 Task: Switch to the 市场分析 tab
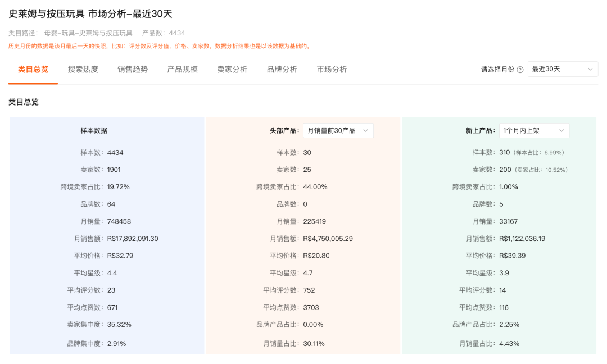[x=332, y=70]
